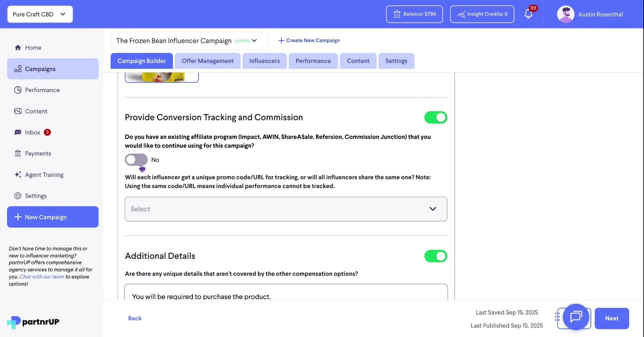Screen dimensions: 644x337
Task: Turn off the Additional Details toggle
Action: click(435, 256)
